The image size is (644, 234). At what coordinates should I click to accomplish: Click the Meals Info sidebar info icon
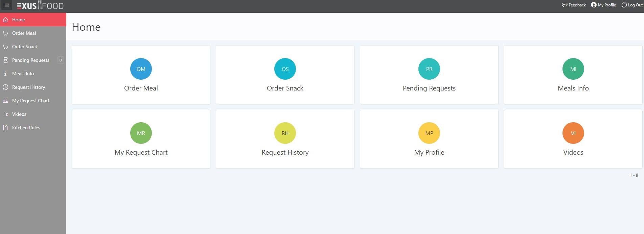5,74
